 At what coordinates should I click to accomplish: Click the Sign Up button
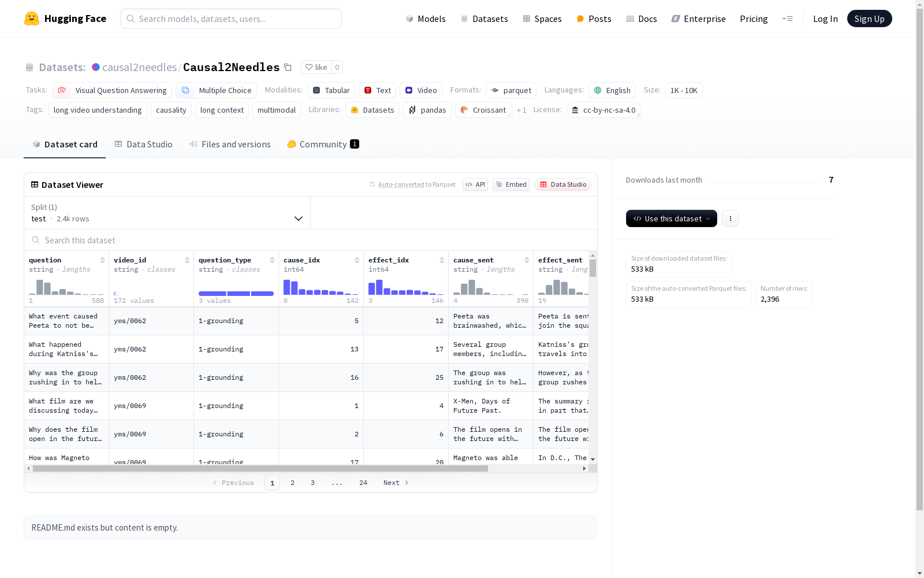click(870, 18)
